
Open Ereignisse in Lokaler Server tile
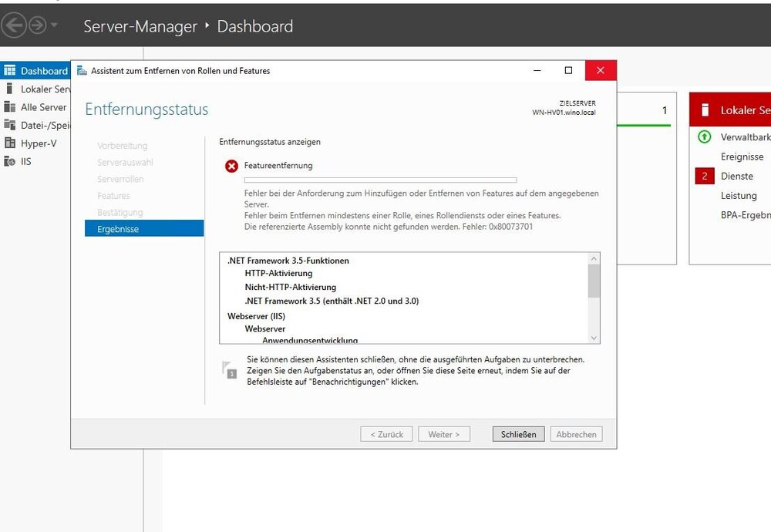tap(742, 157)
